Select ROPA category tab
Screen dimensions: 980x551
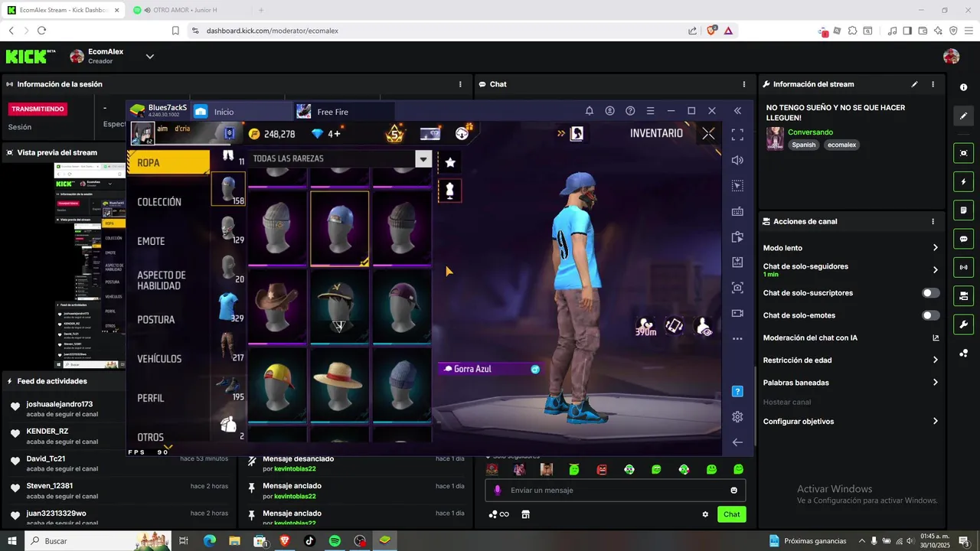[168, 163]
